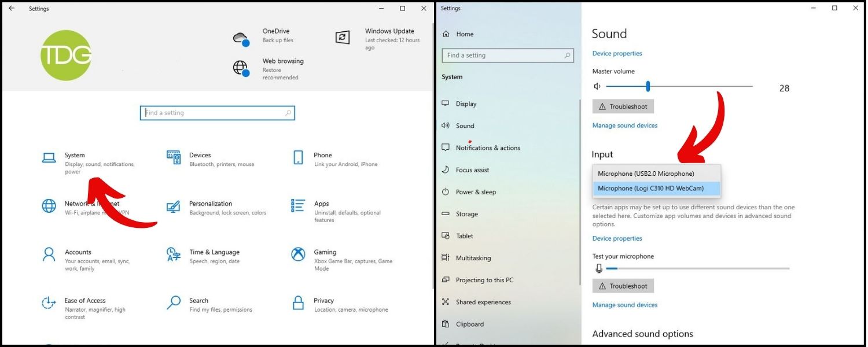Click the Troubleshoot button under Master volume
The height and width of the screenshot is (347, 868).
point(623,106)
